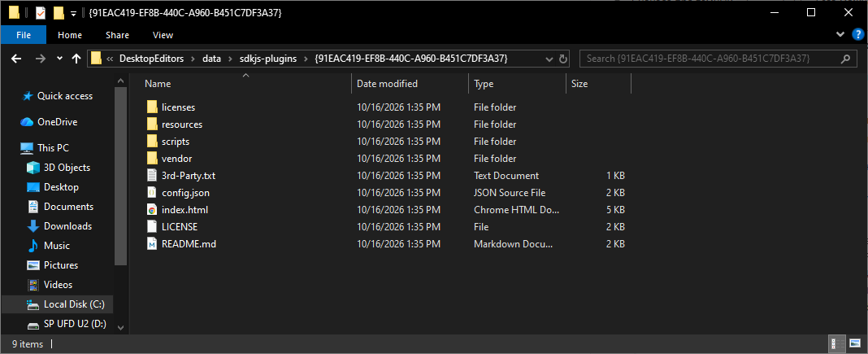The height and width of the screenshot is (354, 868).
Task: Navigate to sdkjs-plugins in address bar
Action: (x=268, y=59)
